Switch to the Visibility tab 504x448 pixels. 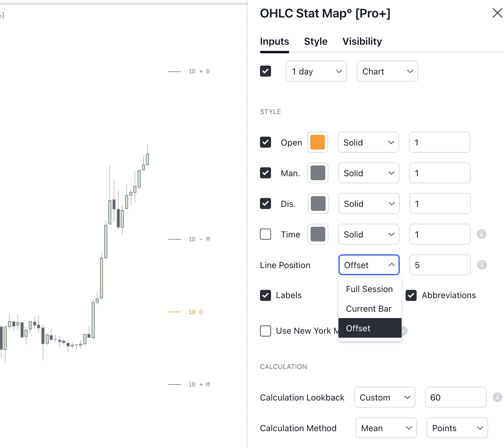click(362, 41)
